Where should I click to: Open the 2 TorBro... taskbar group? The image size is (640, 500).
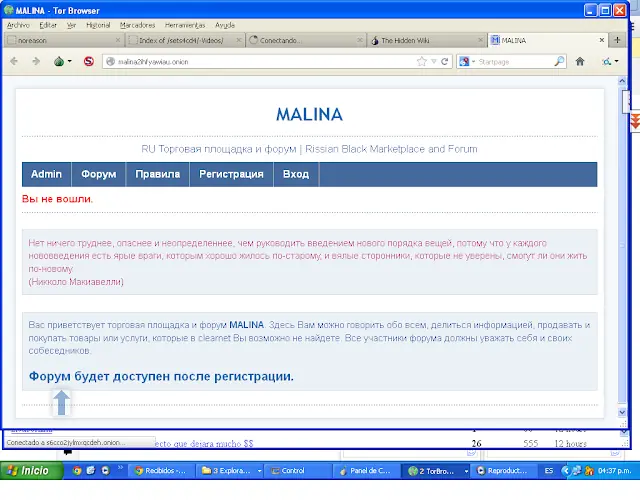[436, 471]
